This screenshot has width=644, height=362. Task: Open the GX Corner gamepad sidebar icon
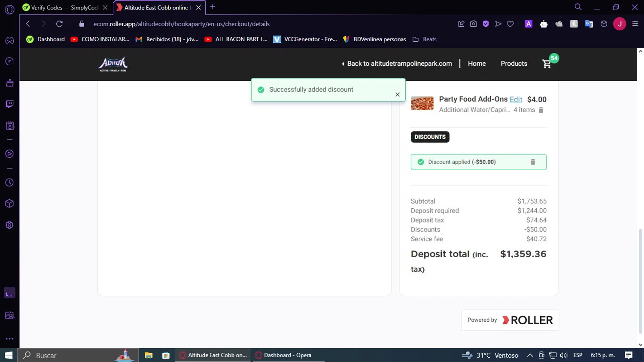coord(9,41)
